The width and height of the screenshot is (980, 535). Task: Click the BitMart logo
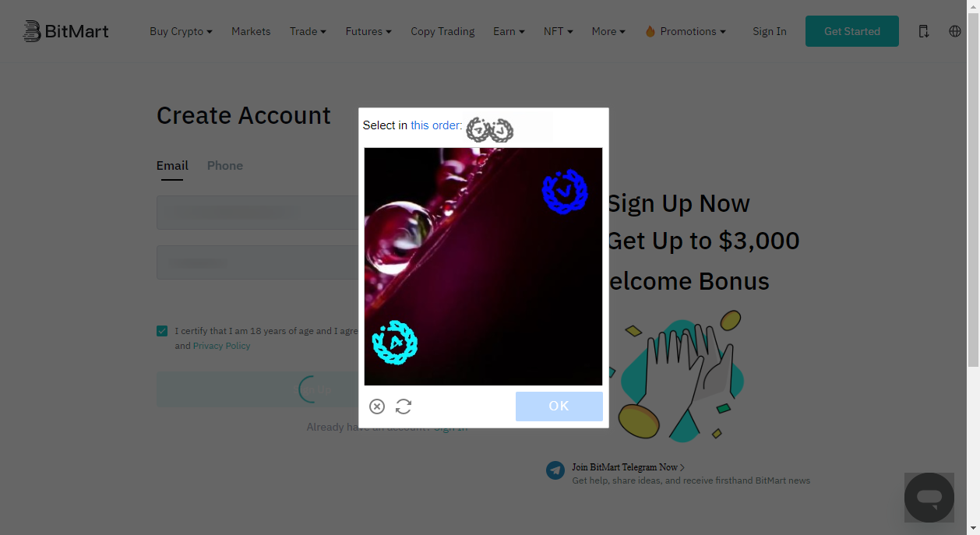pos(66,31)
